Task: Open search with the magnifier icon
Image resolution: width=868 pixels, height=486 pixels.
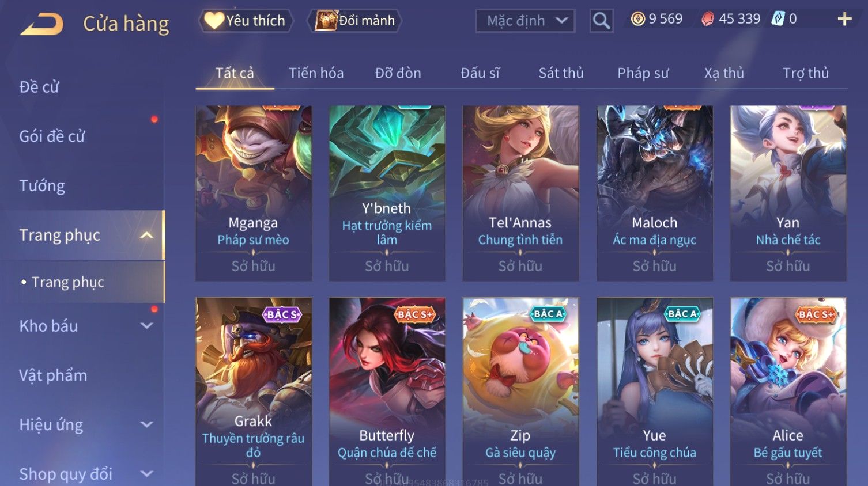Action: tap(601, 21)
